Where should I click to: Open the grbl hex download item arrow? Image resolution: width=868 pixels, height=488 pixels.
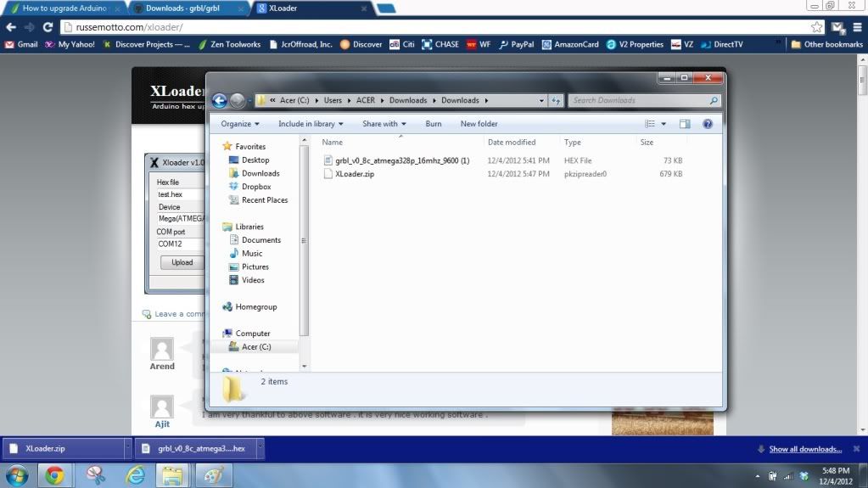coord(260,448)
